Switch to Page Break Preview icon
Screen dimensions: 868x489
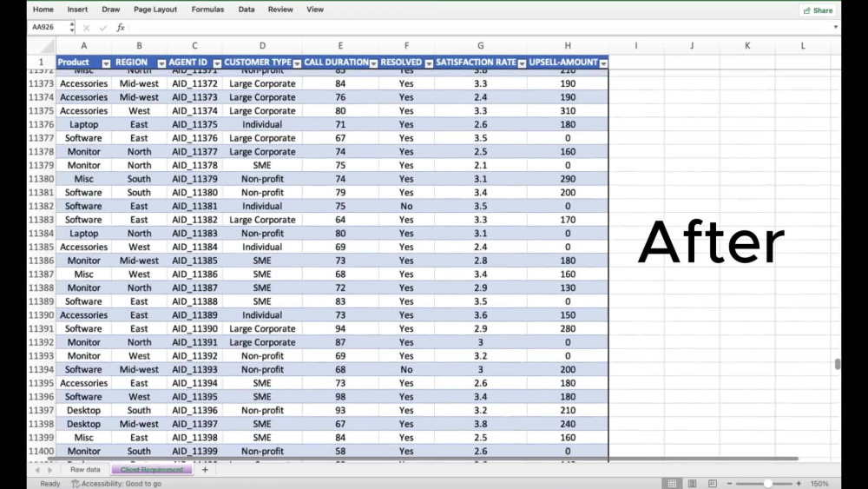point(713,484)
